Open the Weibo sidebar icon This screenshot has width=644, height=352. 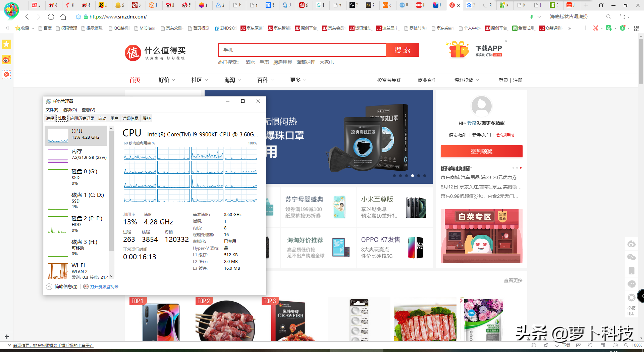[x=6, y=60]
